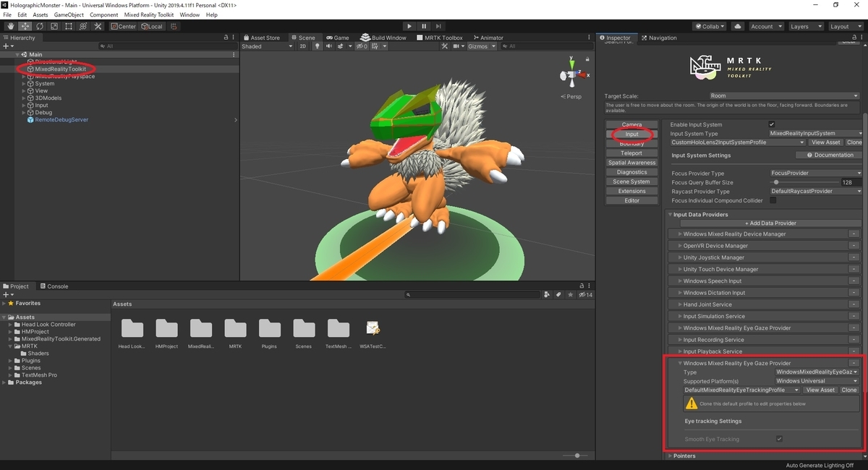Open custom editor tools icon
This screenshot has width=868, height=470.
coord(97,26)
